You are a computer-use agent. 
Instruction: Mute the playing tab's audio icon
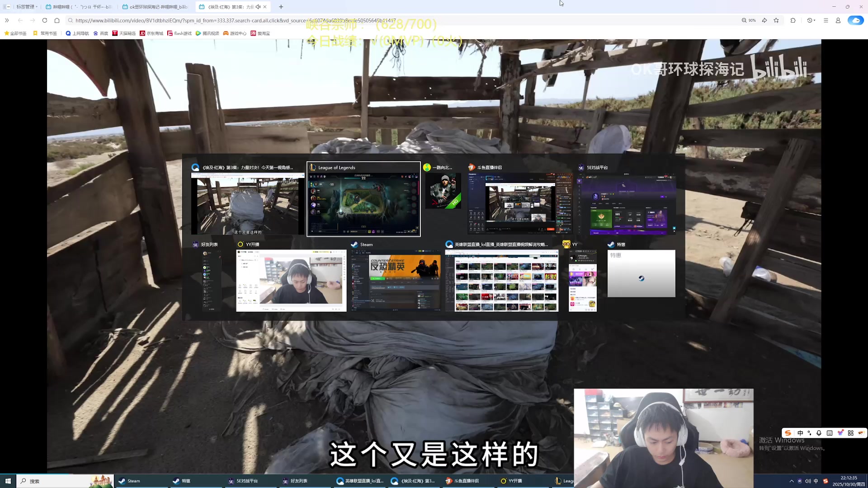(x=258, y=7)
